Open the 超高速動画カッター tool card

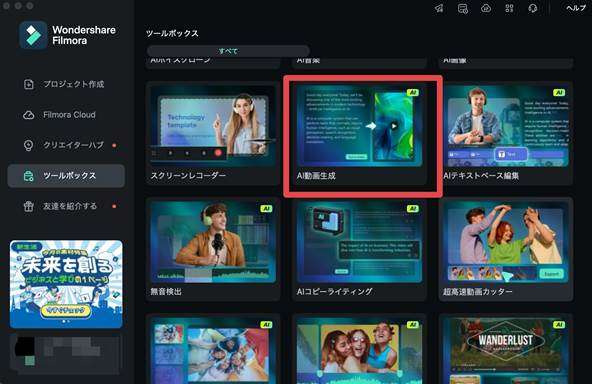point(506,249)
